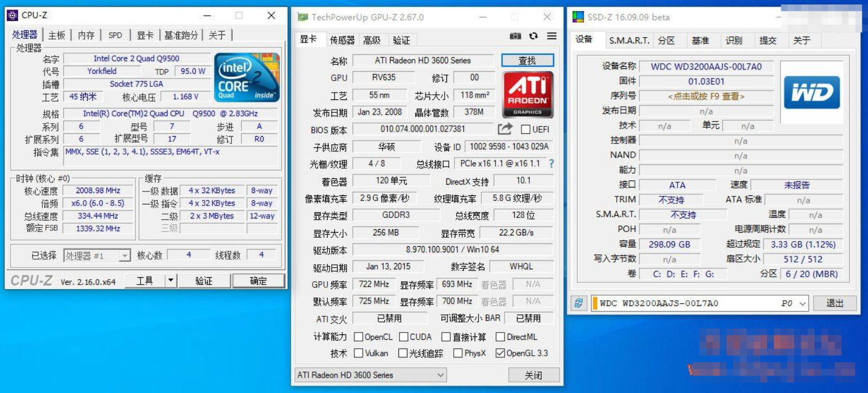Switch to the 高级 tab in GPU-Z

tap(372, 40)
